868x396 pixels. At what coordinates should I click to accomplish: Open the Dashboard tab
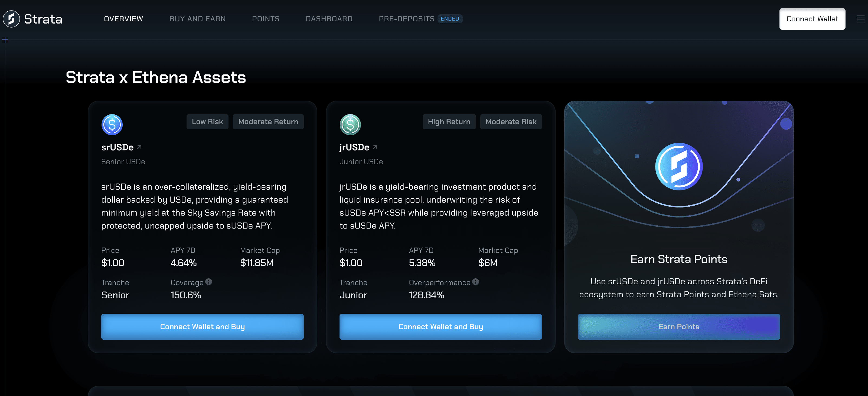click(329, 19)
